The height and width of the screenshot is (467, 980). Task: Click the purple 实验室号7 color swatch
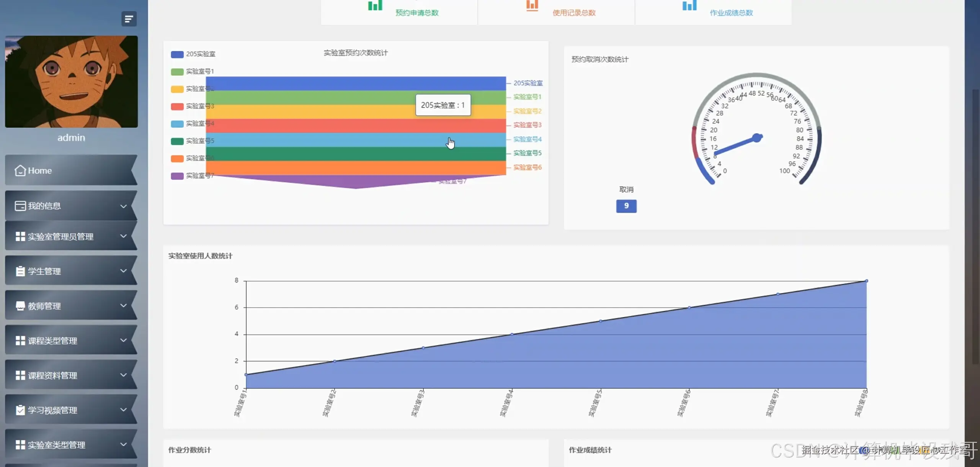click(x=177, y=176)
